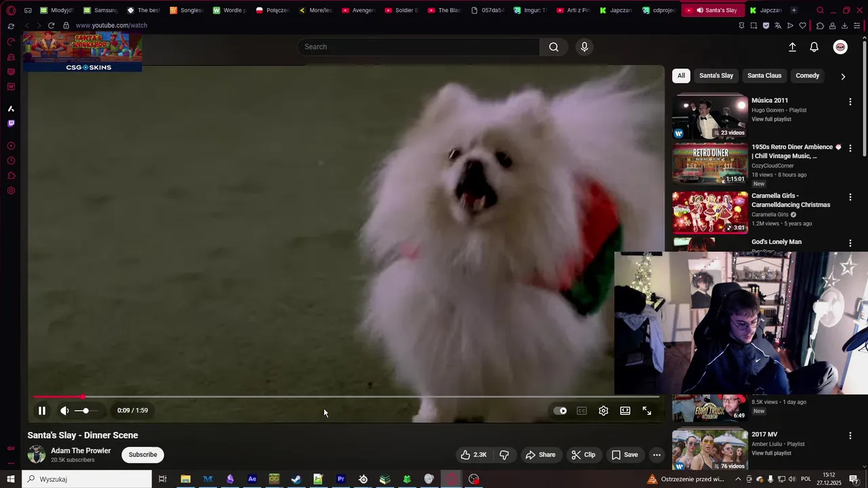The image size is (868, 488).
Task: Mute the video volume speaker icon
Action: point(64,411)
